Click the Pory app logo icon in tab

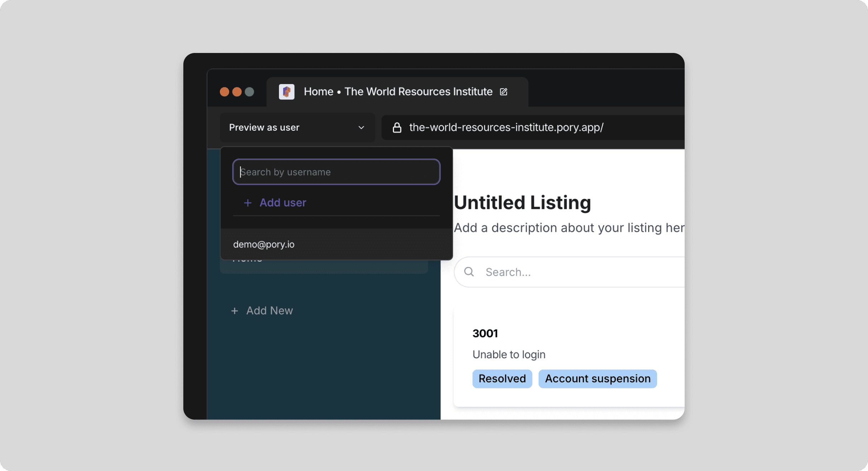pyautogui.click(x=286, y=92)
